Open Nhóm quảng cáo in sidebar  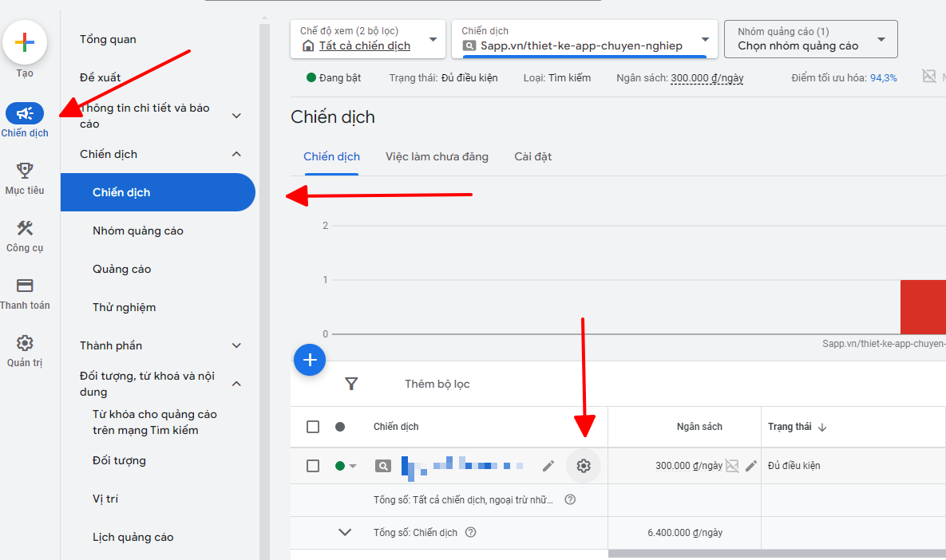[x=138, y=231]
